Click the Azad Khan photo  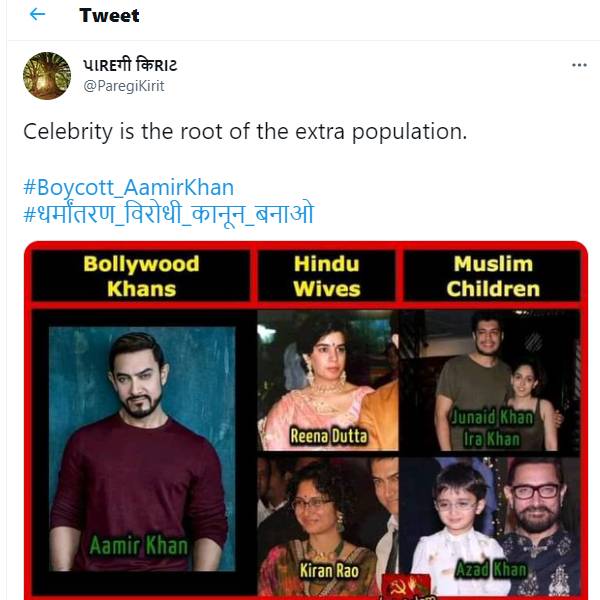click(x=490, y=527)
